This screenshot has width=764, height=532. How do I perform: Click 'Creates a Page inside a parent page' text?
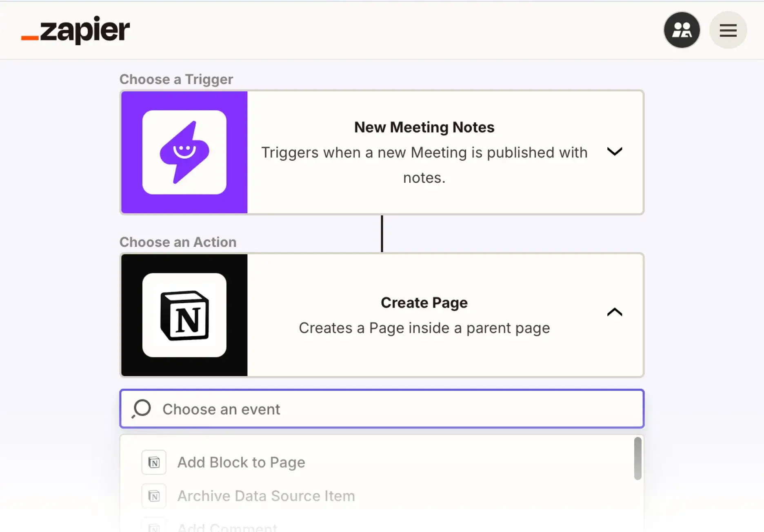(x=424, y=328)
